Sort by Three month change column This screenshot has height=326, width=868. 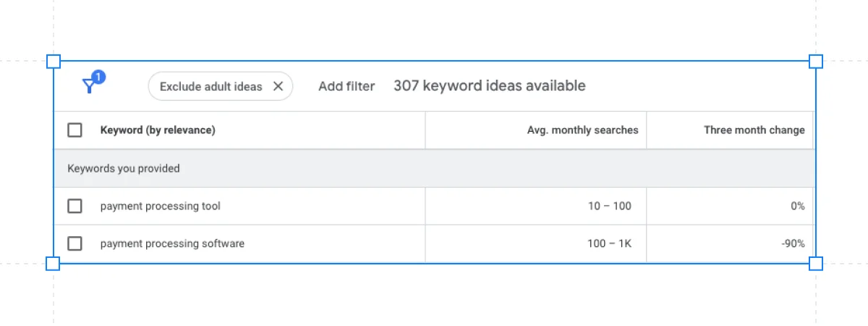(754, 130)
